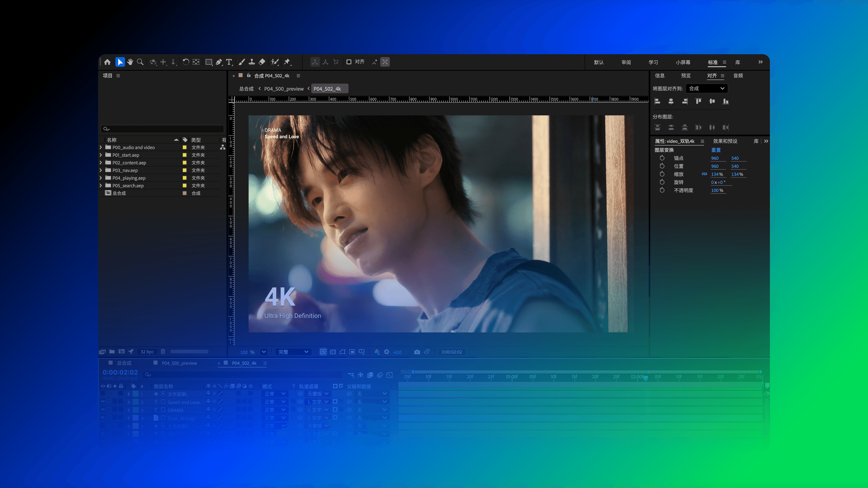The width and height of the screenshot is (868, 488).
Task: Select the Pen tool in toolbar
Action: (219, 62)
